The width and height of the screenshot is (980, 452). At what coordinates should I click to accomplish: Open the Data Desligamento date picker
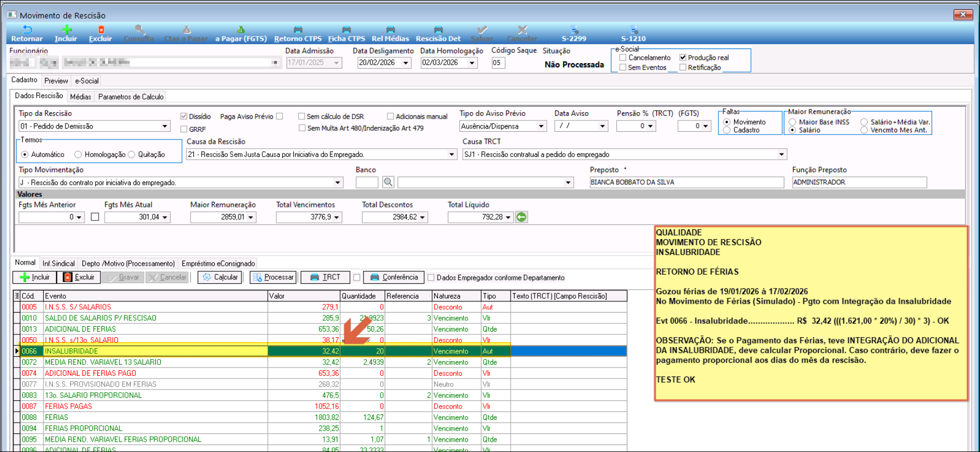[x=406, y=63]
